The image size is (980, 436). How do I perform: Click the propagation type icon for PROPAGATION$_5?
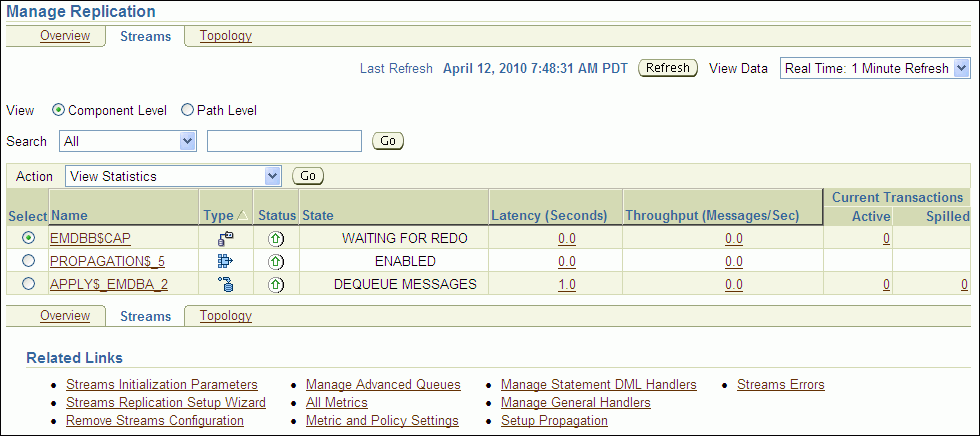point(225,261)
